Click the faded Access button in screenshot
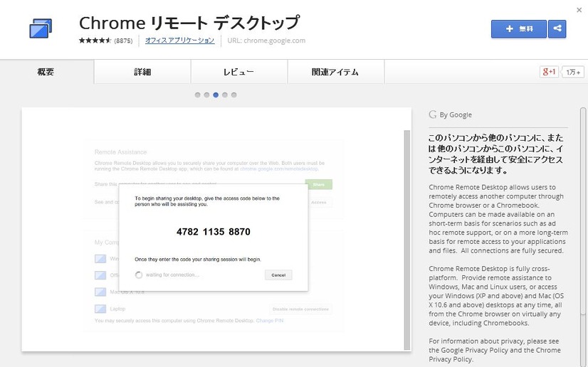588x367 pixels. tap(319, 202)
